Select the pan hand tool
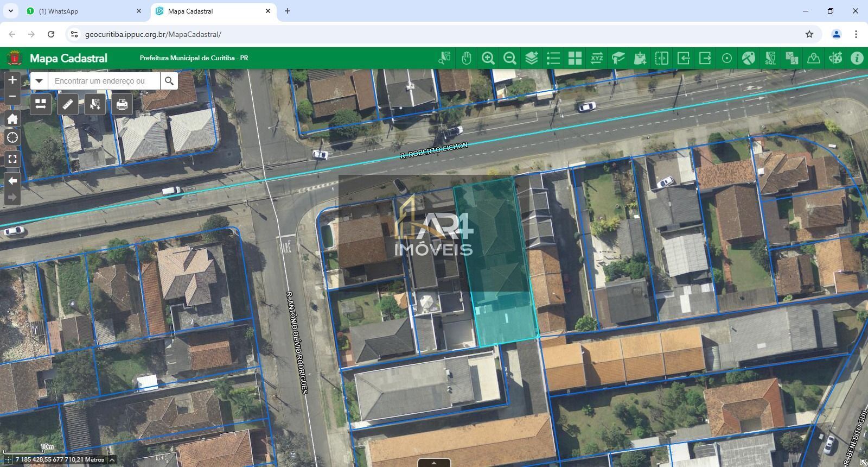This screenshot has width=868, height=467. (x=467, y=58)
